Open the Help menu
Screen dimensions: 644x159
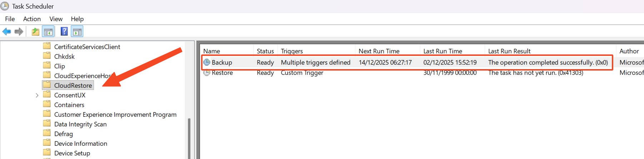[77, 19]
